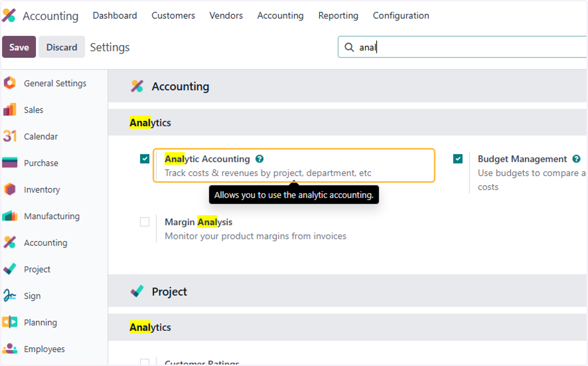Click the Employees label in sidebar

coord(44,349)
